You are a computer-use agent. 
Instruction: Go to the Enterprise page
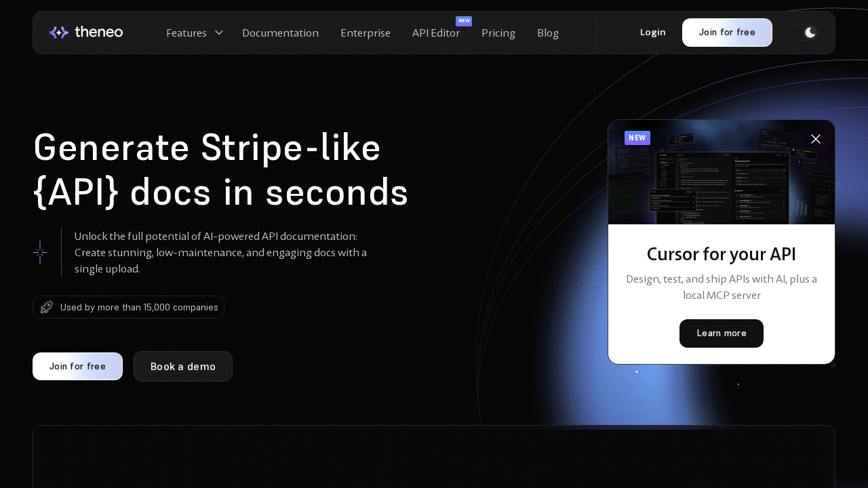coord(366,33)
